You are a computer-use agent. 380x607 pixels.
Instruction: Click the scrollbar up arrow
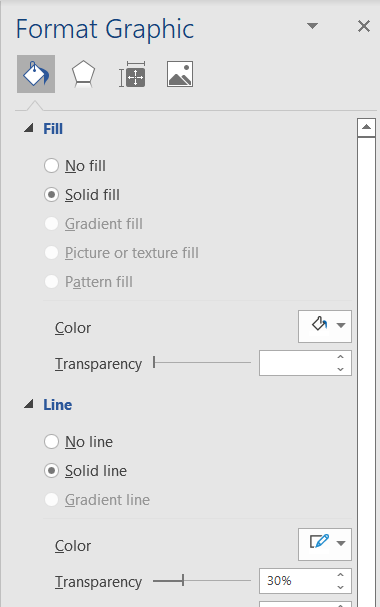coord(366,127)
